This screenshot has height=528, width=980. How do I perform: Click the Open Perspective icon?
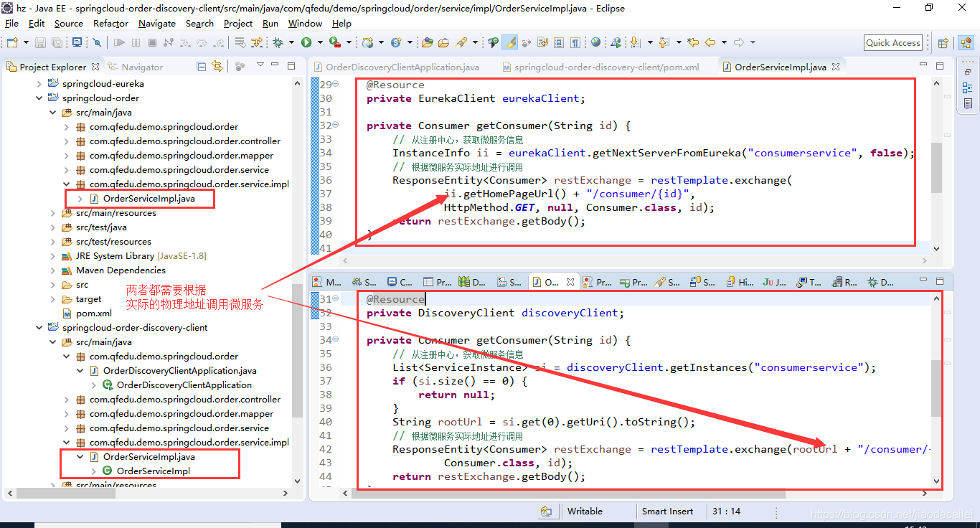943,42
